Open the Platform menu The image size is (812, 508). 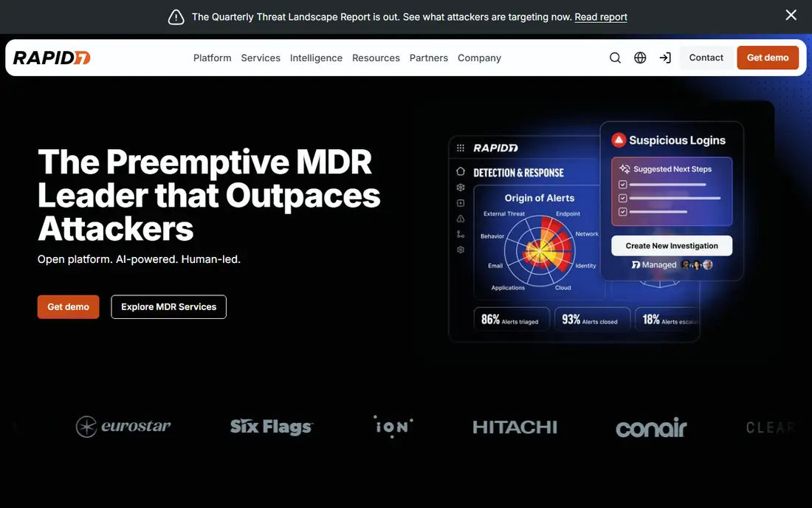click(x=213, y=58)
